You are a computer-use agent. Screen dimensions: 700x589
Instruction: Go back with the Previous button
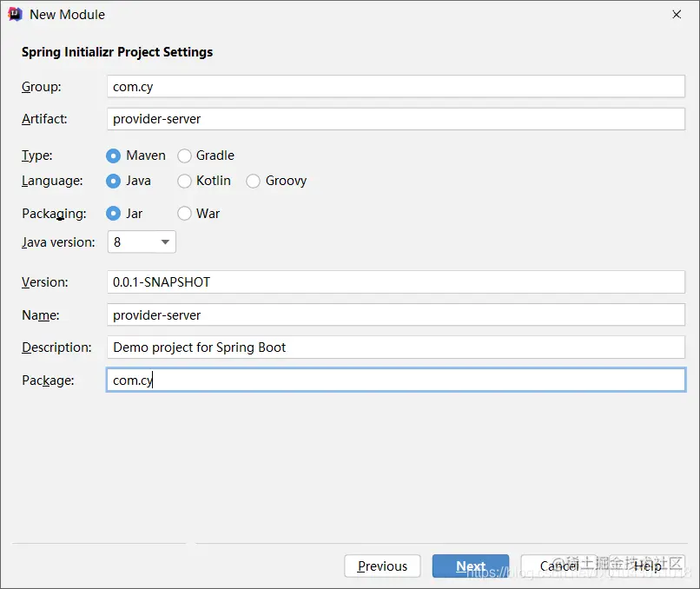[x=382, y=566]
